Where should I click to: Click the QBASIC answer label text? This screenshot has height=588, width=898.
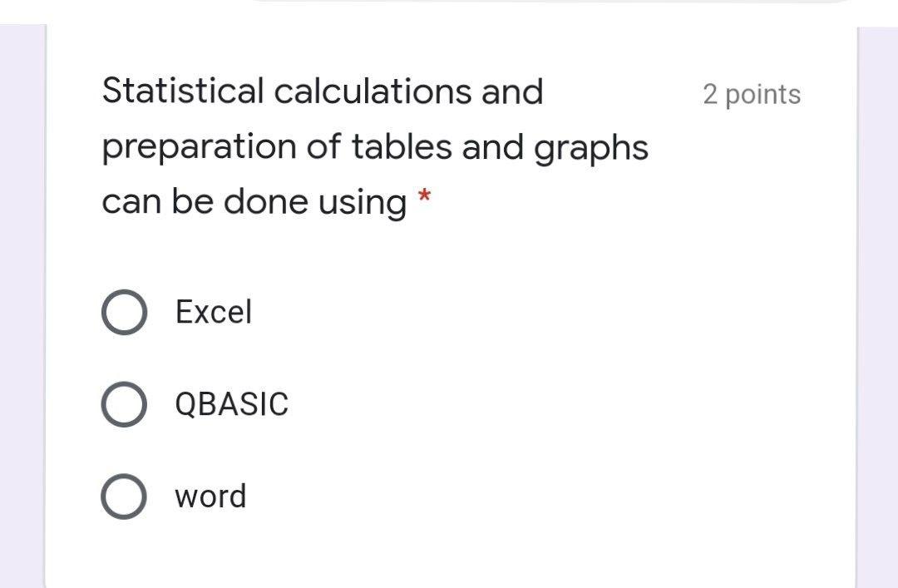coord(232,404)
